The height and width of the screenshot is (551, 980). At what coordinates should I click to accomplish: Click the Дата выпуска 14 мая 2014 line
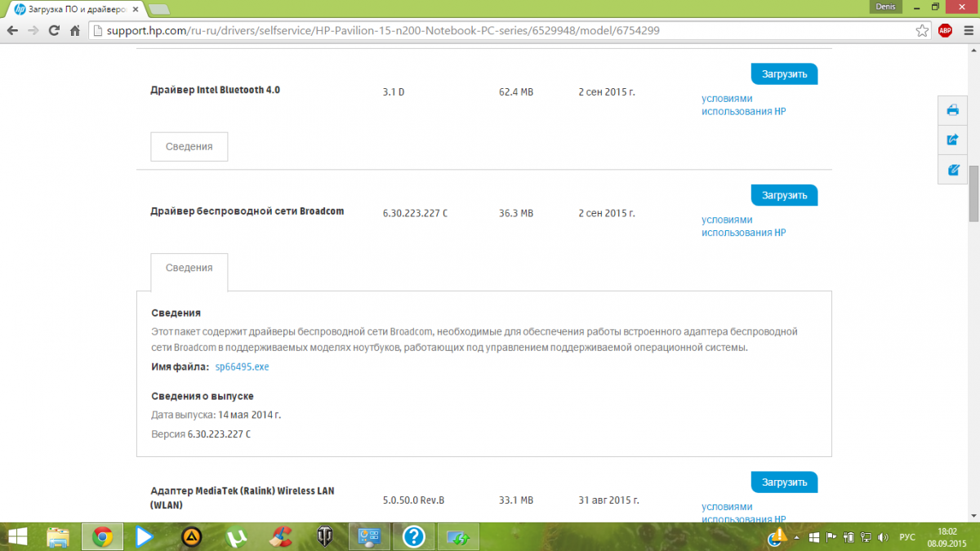[x=216, y=415]
